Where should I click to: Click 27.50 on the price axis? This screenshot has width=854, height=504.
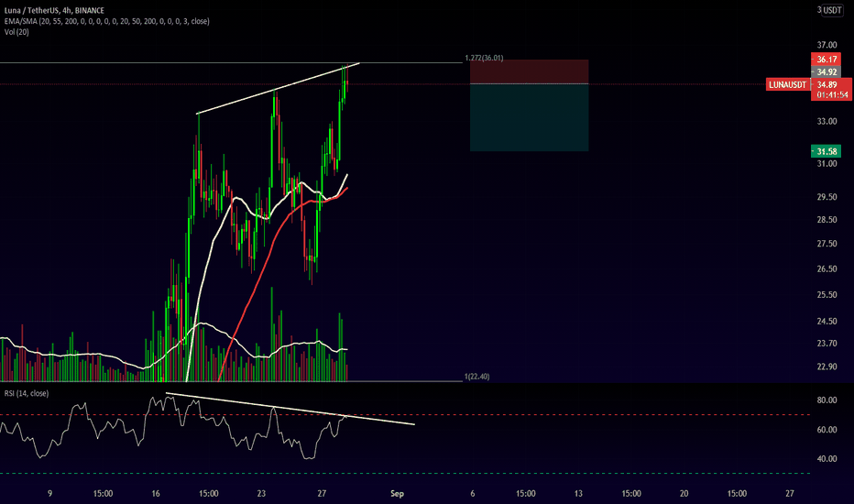click(827, 244)
